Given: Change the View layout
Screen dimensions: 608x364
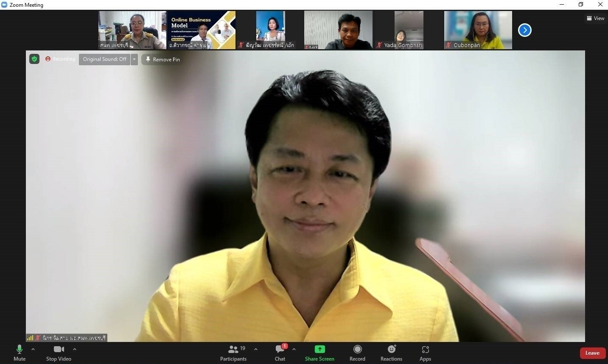Looking at the screenshot, I should pyautogui.click(x=596, y=18).
